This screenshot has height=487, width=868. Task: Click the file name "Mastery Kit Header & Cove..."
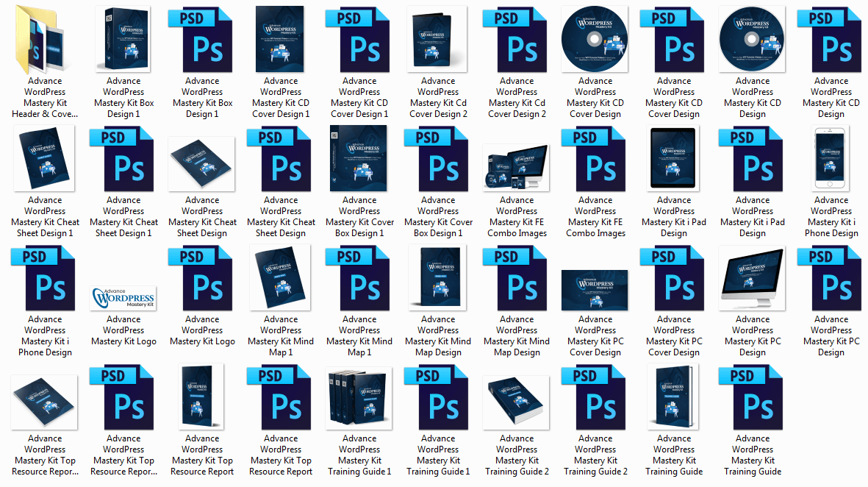coord(45,98)
